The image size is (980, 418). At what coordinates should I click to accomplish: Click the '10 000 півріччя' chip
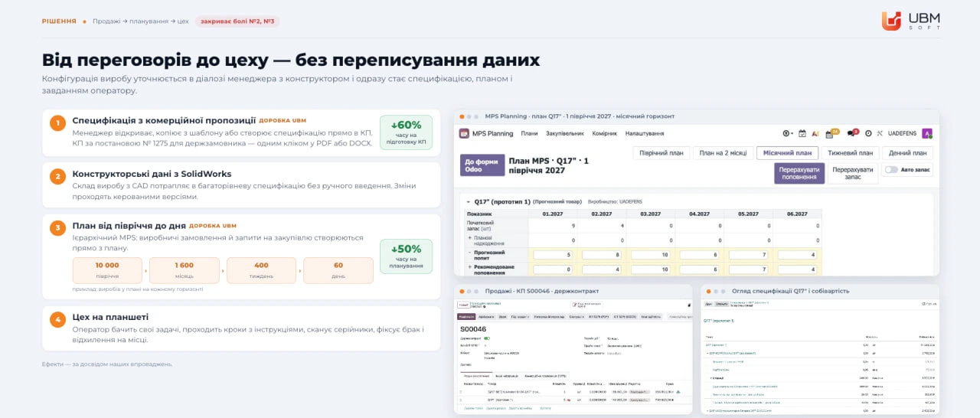pos(107,269)
